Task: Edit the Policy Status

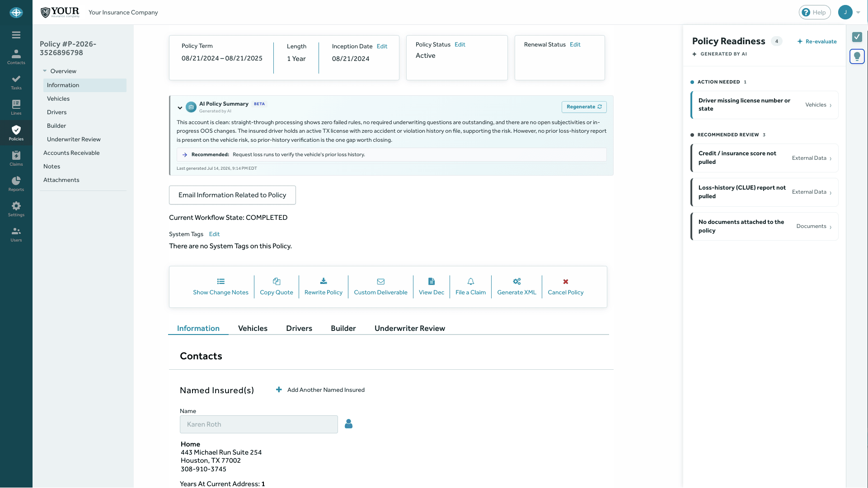Action: (460, 45)
